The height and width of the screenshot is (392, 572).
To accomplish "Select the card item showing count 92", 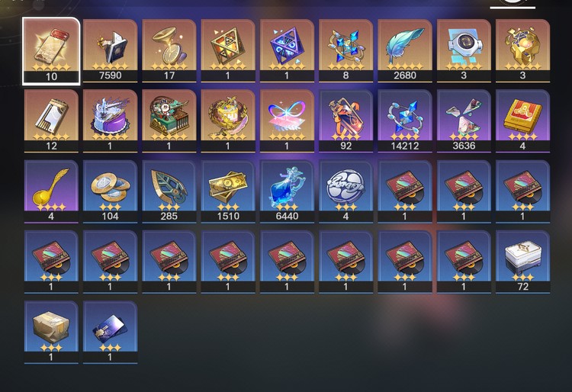I will click(x=345, y=121).
